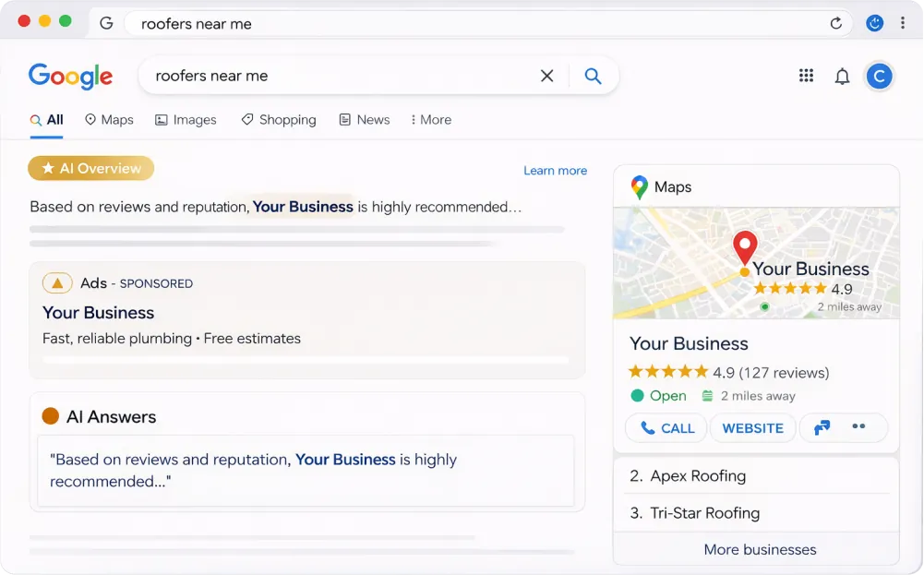Expand the More search options
924x575 pixels.
431,120
